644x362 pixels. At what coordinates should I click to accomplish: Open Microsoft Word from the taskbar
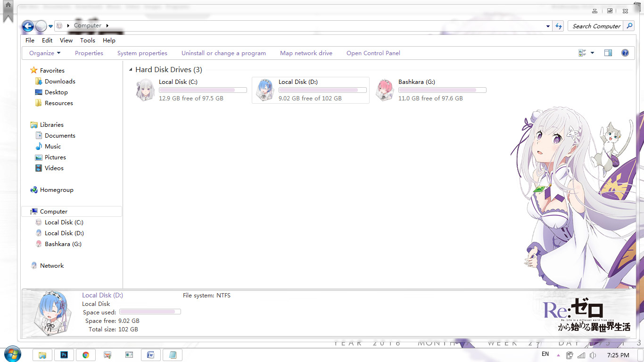[x=151, y=354]
